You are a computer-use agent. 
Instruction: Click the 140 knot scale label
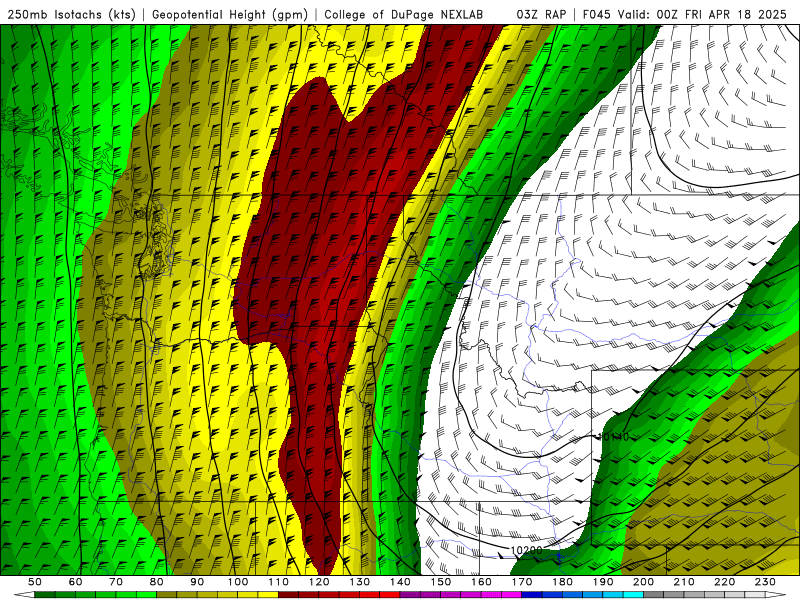pos(400,582)
